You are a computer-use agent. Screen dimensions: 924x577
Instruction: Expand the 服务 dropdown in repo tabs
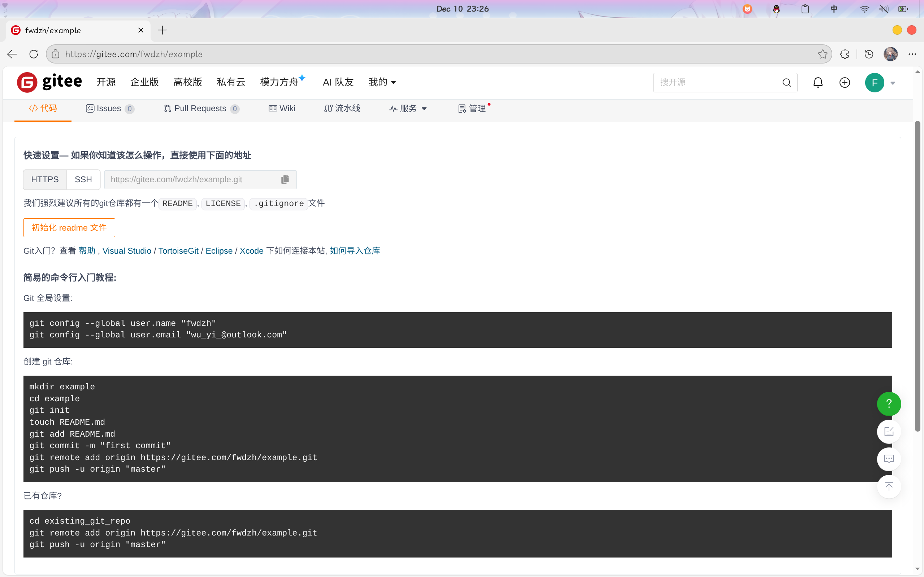[x=408, y=109]
